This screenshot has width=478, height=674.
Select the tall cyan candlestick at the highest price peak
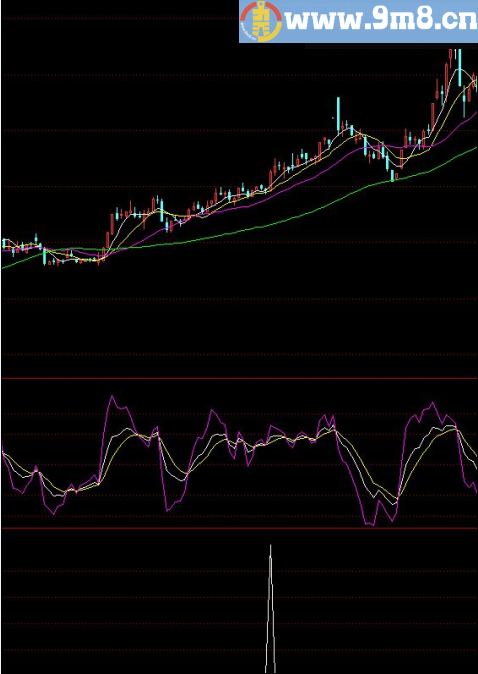[460, 68]
